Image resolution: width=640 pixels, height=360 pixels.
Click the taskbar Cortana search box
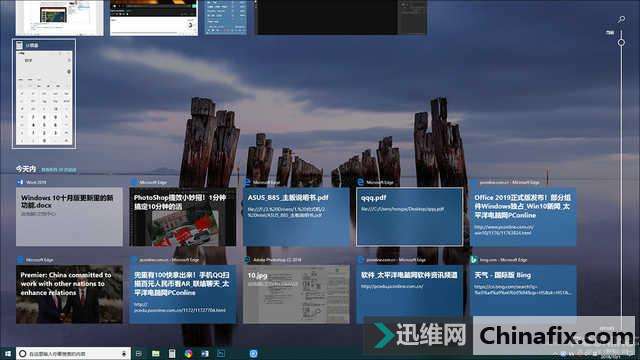tap(73, 353)
